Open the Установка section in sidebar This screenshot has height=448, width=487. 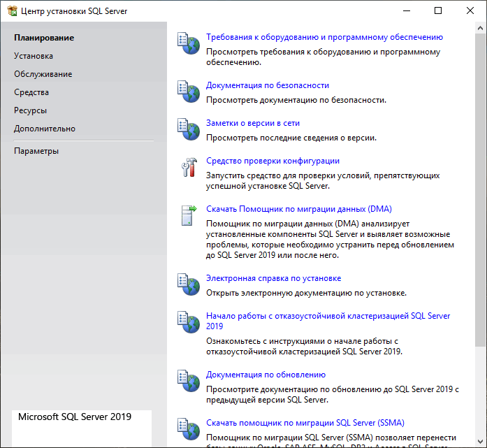coord(34,56)
